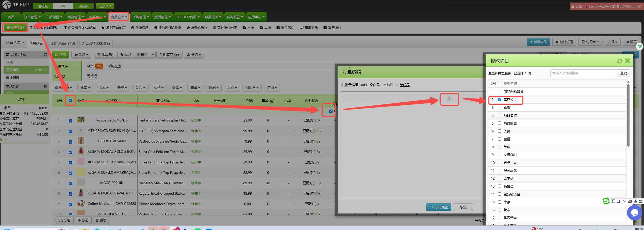Image resolution: width=644 pixels, height=230 pixels.
Task: Click the 下一步(预览) button in batch edit
Action: [x=438, y=207]
